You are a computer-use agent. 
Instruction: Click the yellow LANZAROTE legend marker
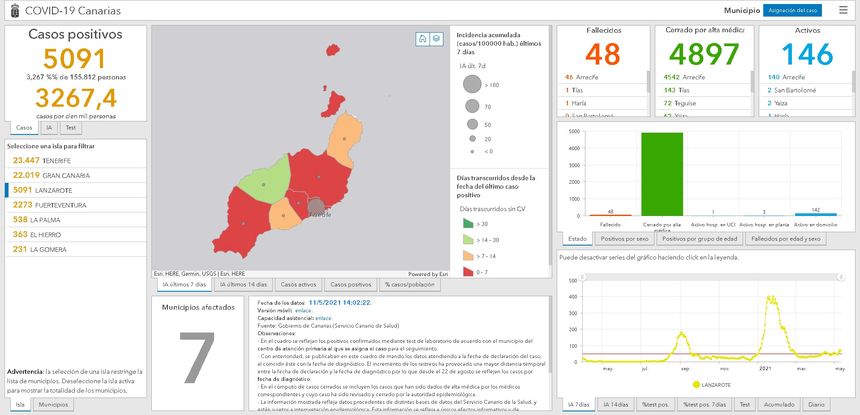(x=693, y=383)
